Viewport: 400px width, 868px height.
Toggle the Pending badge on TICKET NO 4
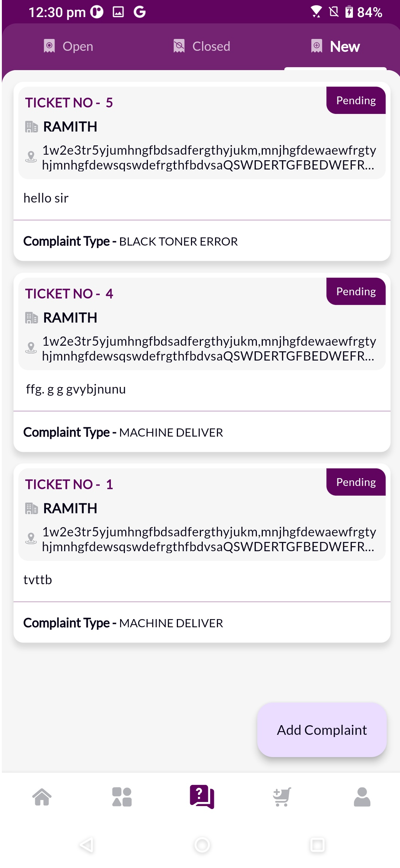[355, 291]
